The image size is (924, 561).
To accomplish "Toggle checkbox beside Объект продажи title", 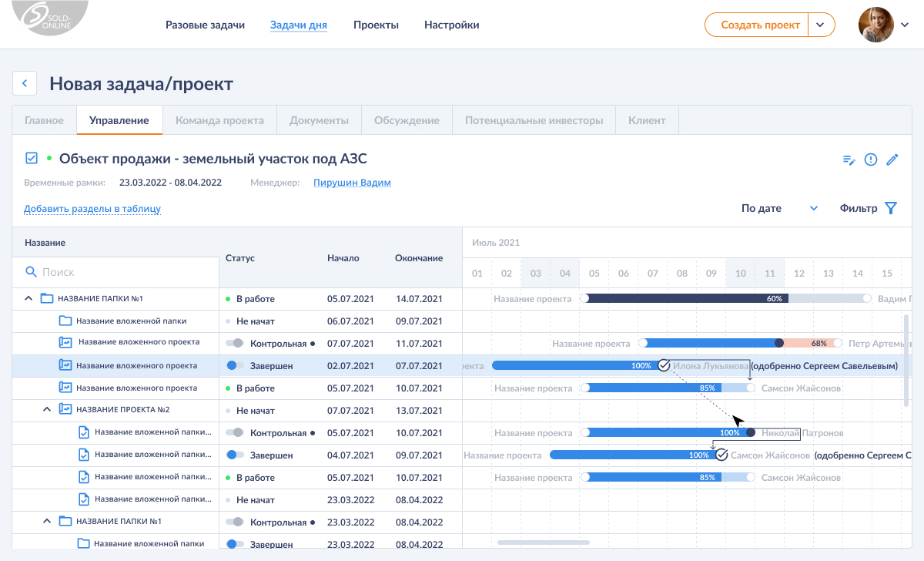I will coord(32,158).
